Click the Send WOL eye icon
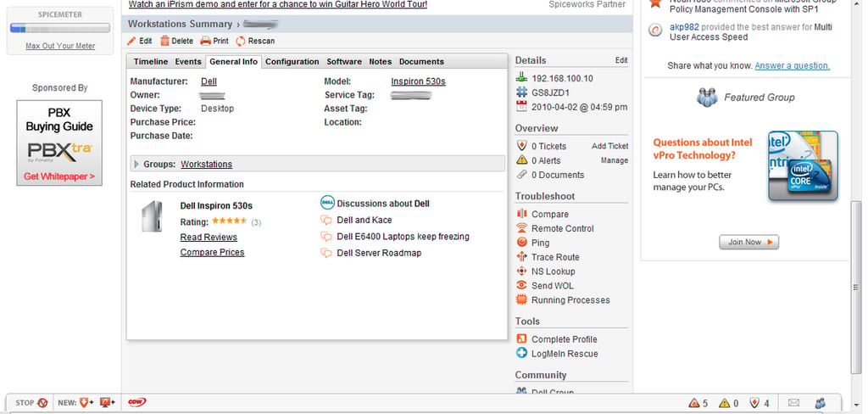The width and height of the screenshot is (868, 414). click(521, 285)
